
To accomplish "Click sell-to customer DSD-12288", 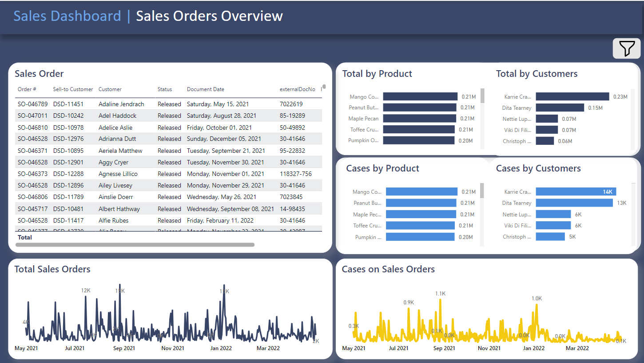I will (x=68, y=174).
